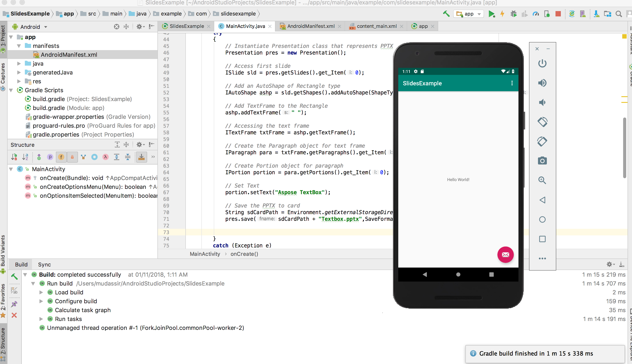
Task: Click the pink mail floating action button
Action: [x=505, y=254]
